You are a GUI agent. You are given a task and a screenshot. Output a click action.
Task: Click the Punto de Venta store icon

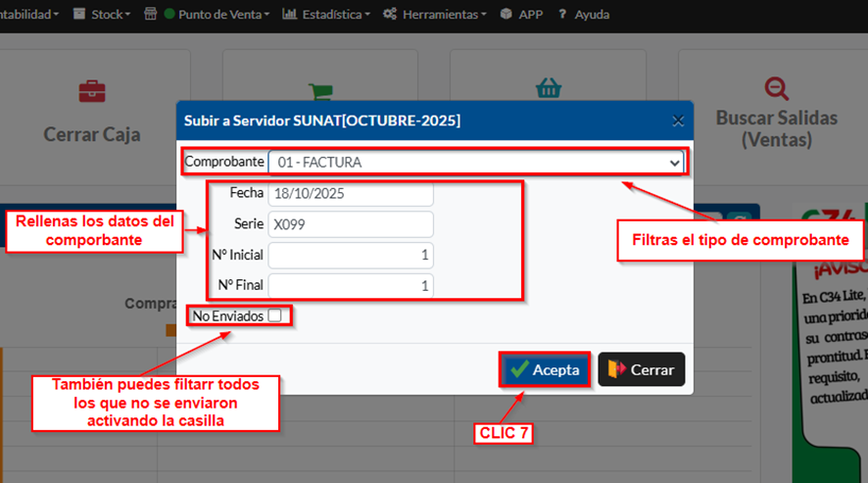pyautogui.click(x=150, y=15)
